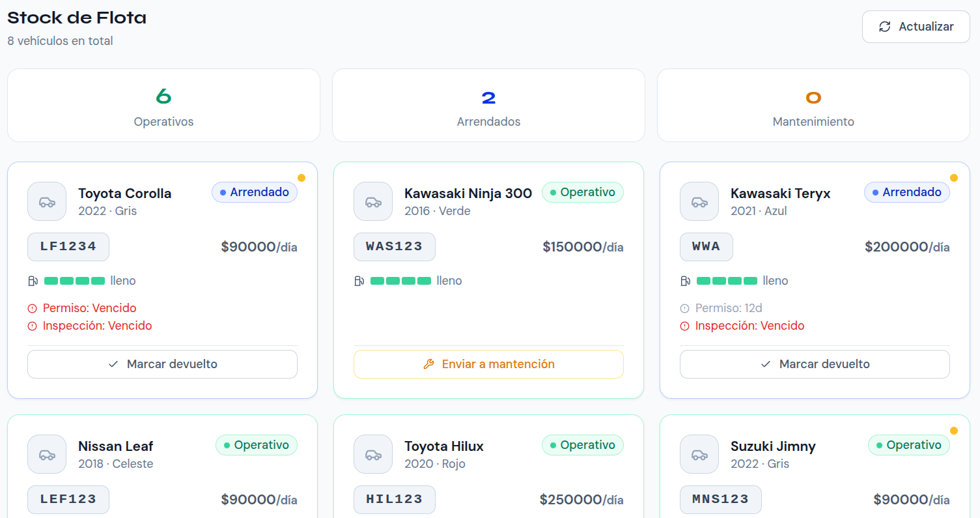
Task: Click the fuel level bar on Kawasaki Ninja 300
Action: tap(401, 281)
